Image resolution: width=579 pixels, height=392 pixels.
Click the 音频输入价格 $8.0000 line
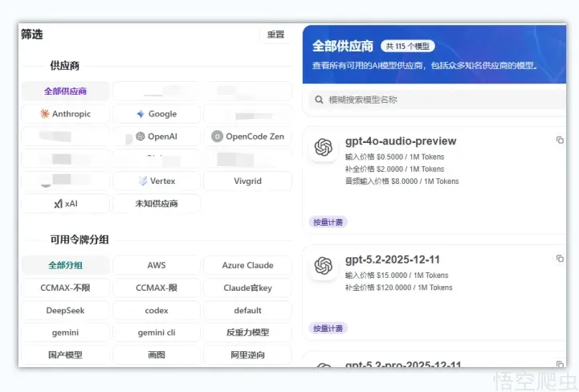tap(402, 182)
